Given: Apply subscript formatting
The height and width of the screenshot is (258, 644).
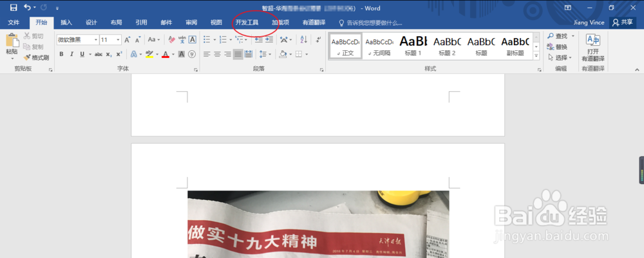Looking at the screenshot, I should pyautogui.click(x=108, y=54).
